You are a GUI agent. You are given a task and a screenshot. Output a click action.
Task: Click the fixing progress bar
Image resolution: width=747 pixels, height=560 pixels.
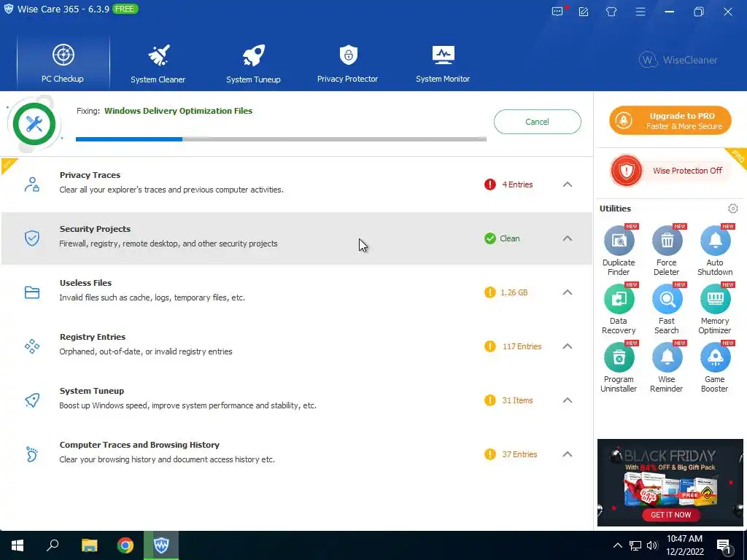tap(281, 139)
